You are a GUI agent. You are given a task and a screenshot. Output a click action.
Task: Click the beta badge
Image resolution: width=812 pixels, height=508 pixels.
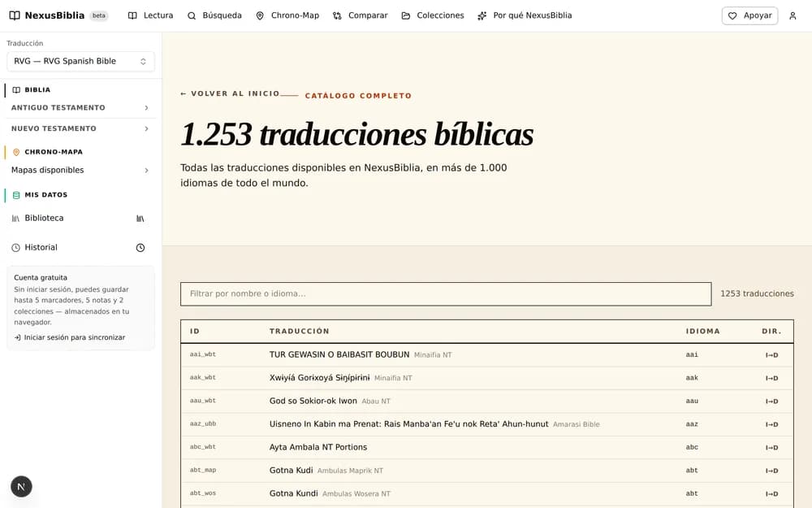(99, 15)
